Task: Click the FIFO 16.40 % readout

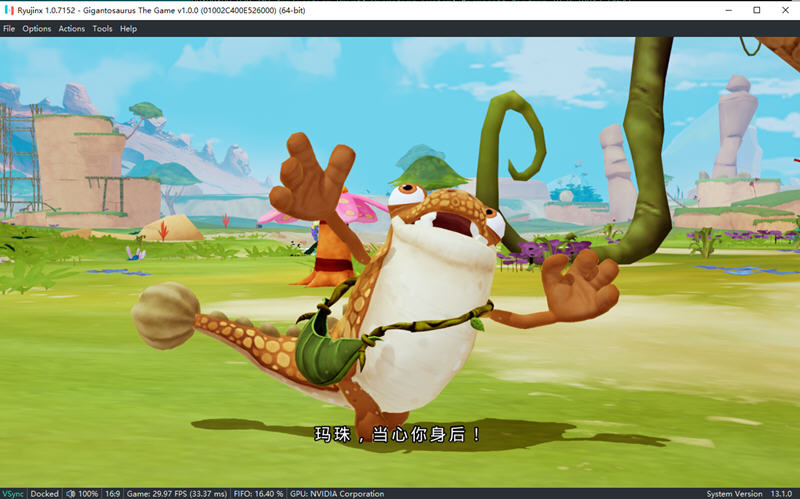Action: [258, 493]
